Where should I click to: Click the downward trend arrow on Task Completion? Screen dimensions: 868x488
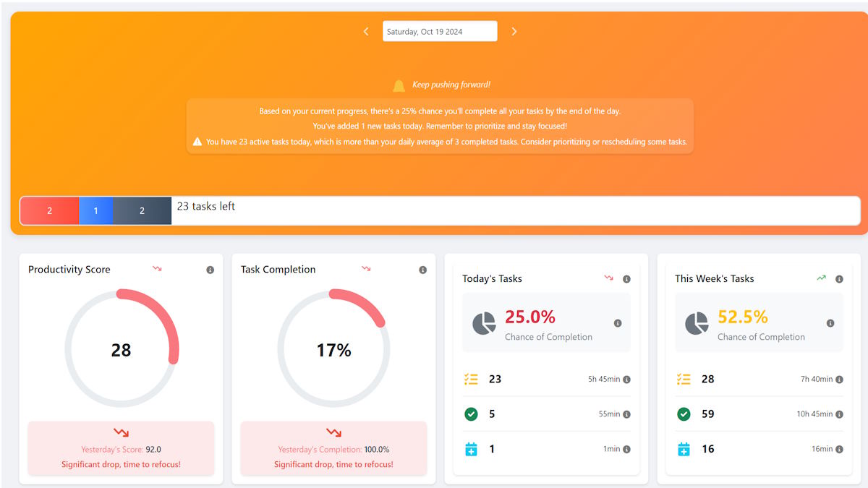click(x=366, y=269)
